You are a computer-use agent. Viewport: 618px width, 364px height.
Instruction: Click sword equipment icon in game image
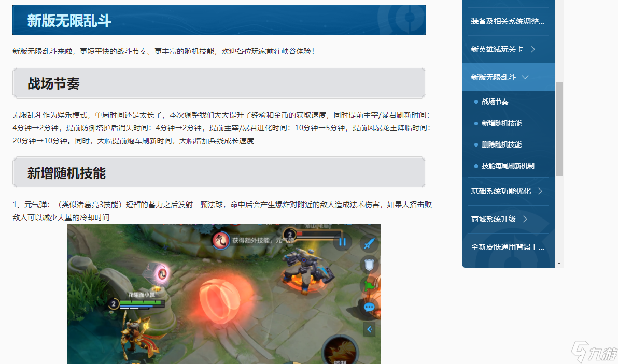coord(369,243)
